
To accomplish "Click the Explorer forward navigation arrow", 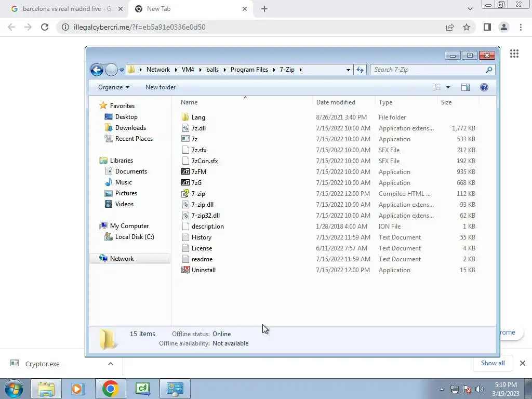I will pyautogui.click(x=111, y=70).
